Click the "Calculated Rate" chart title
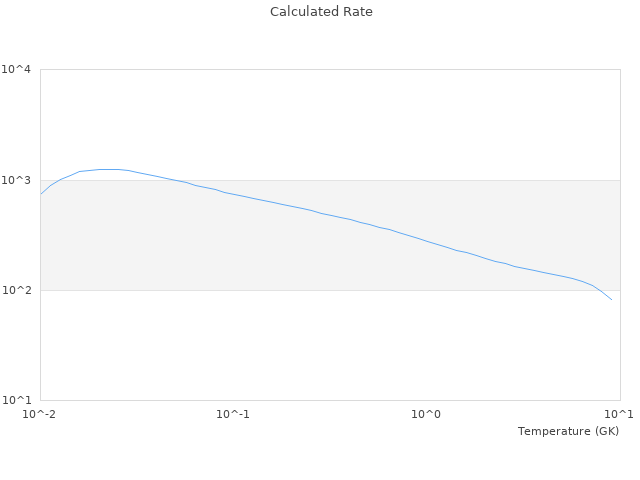The height and width of the screenshot is (480, 640). [x=320, y=12]
